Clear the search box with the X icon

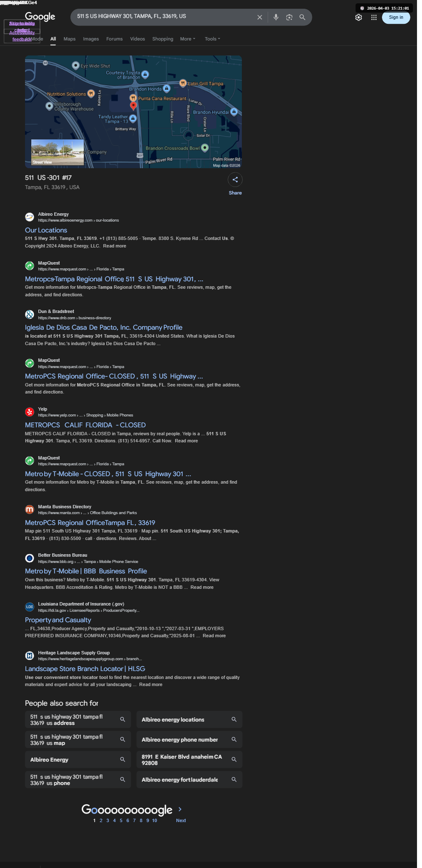(x=259, y=17)
